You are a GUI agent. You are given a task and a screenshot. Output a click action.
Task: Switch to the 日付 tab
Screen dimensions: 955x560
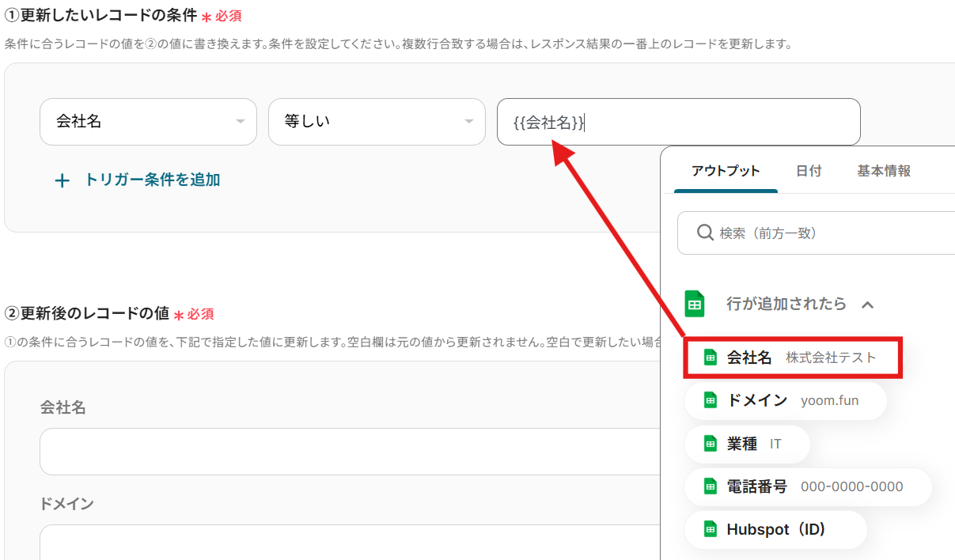click(808, 171)
